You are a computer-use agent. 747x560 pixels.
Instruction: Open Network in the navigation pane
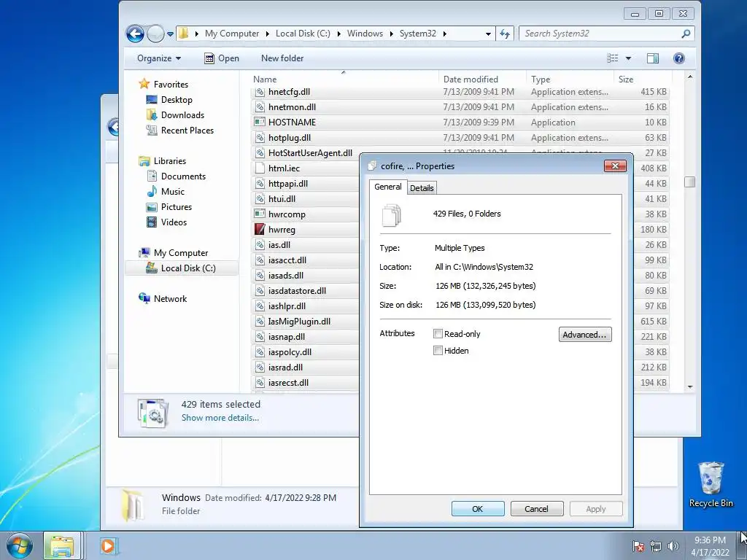[x=170, y=298]
